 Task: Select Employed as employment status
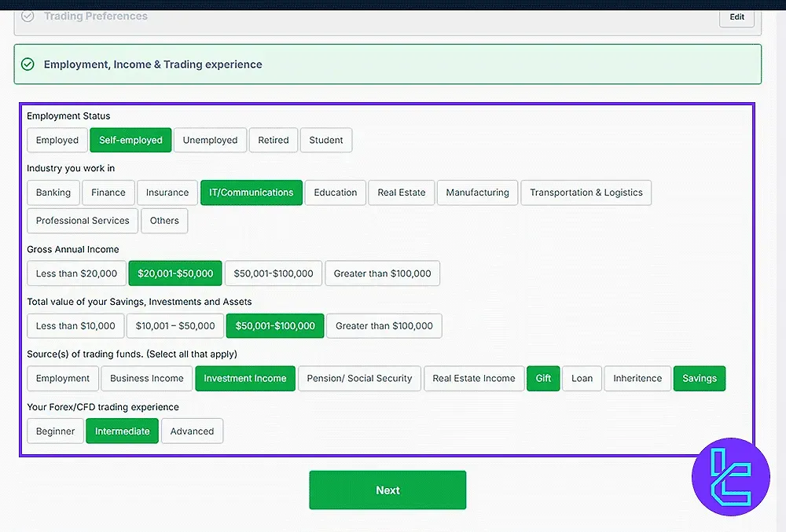57,141
